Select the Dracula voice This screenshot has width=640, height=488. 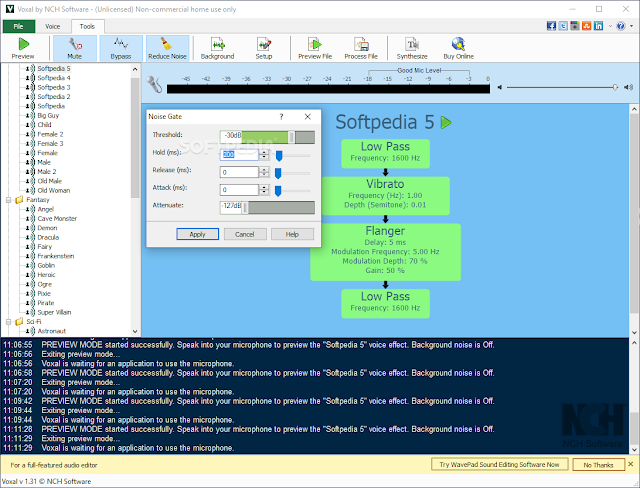[x=48, y=237]
